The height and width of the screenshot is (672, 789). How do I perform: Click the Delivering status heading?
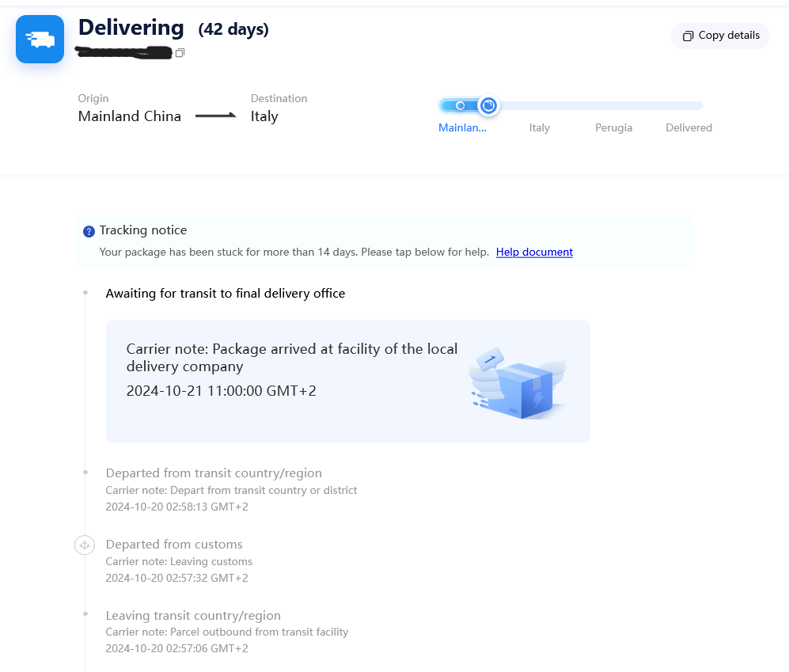(131, 28)
